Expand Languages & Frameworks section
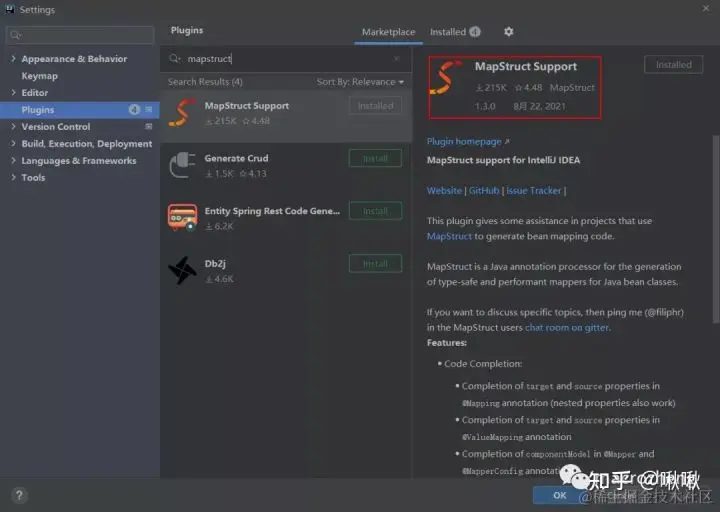The width and height of the screenshot is (720, 512). pyautogui.click(x=13, y=160)
